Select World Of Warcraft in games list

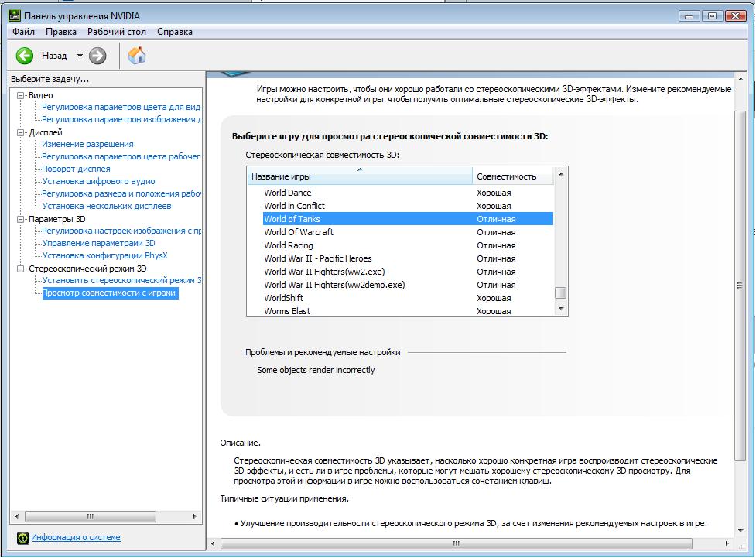pos(299,232)
